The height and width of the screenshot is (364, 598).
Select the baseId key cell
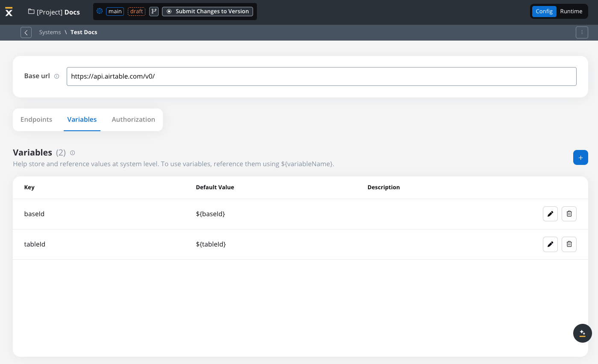coord(34,214)
